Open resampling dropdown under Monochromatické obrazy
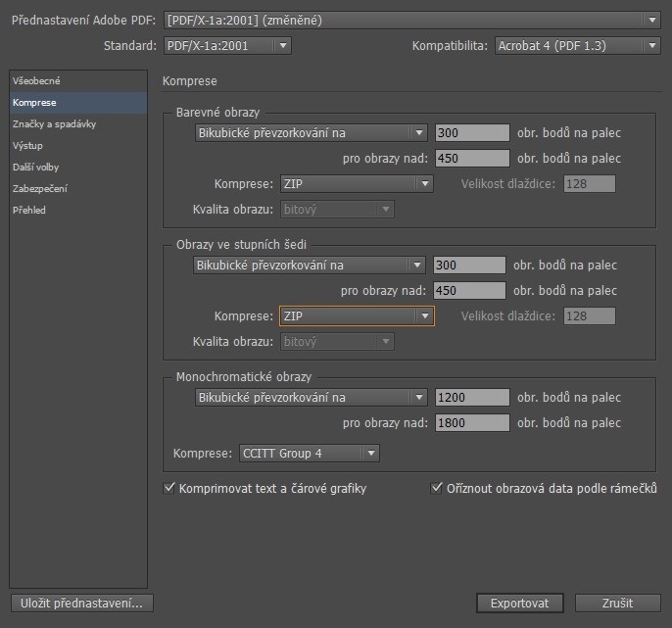 coord(312,397)
